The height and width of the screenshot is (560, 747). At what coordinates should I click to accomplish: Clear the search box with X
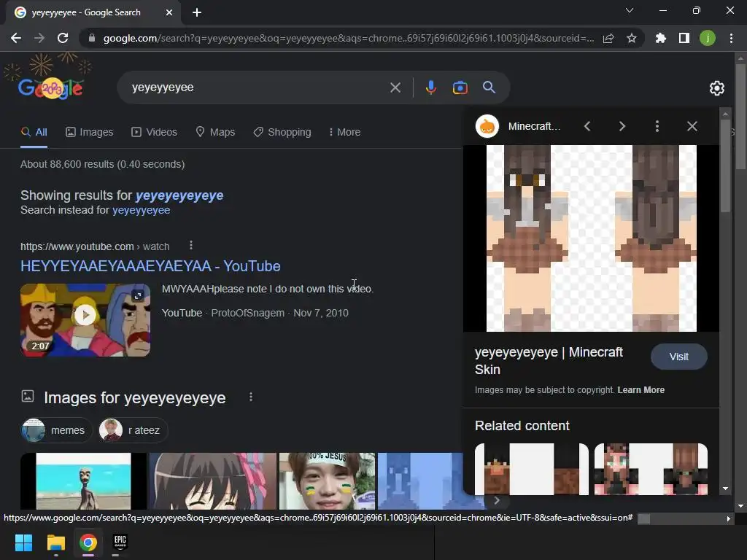[x=395, y=87]
